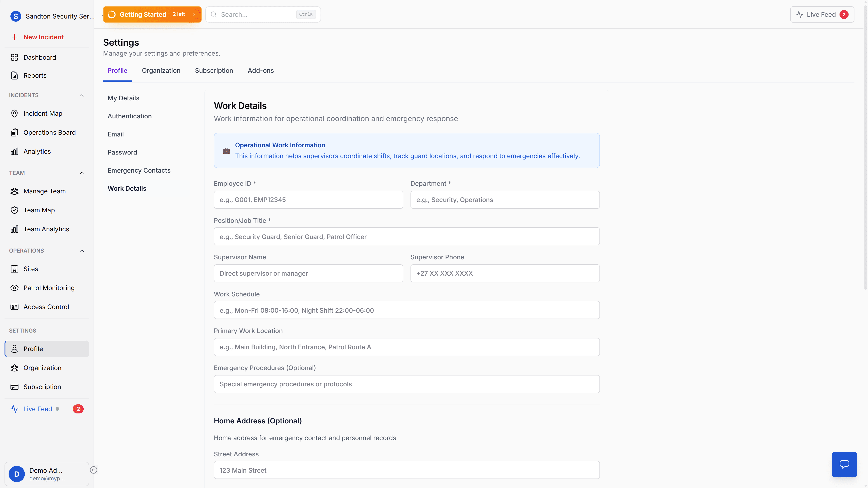868x488 pixels.
Task: Expand Getting Started with its arrow chevron
Action: pyautogui.click(x=194, y=14)
